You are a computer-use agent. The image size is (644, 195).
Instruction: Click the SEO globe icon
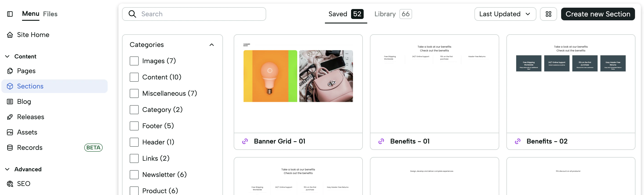pyautogui.click(x=10, y=184)
